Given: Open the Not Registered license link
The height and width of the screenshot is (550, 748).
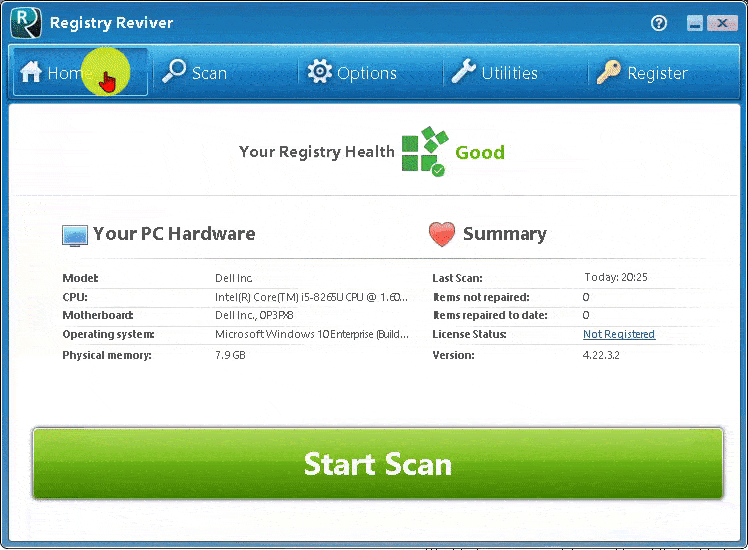Looking at the screenshot, I should (x=619, y=334).
